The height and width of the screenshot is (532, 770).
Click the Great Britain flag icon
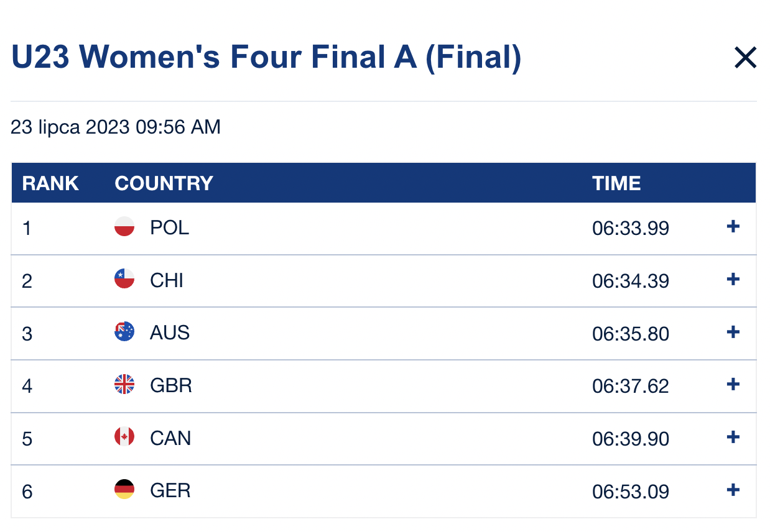click(x=124, y=385)
